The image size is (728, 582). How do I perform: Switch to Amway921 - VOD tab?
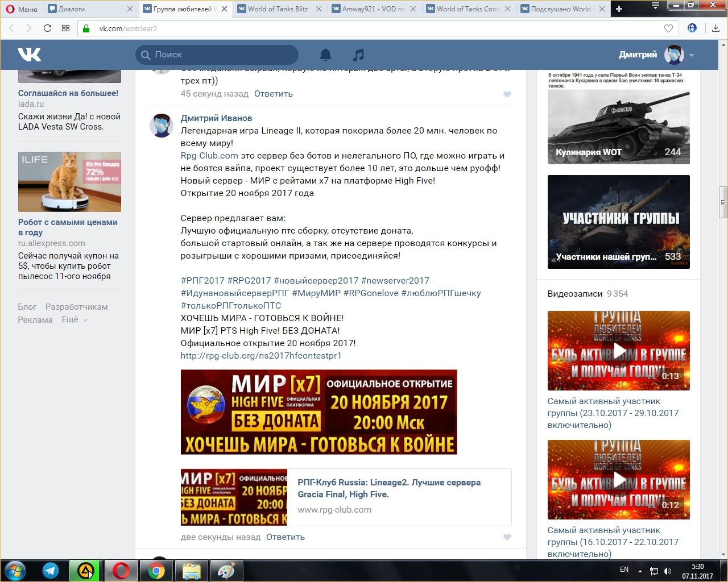[x=374, y=9]
